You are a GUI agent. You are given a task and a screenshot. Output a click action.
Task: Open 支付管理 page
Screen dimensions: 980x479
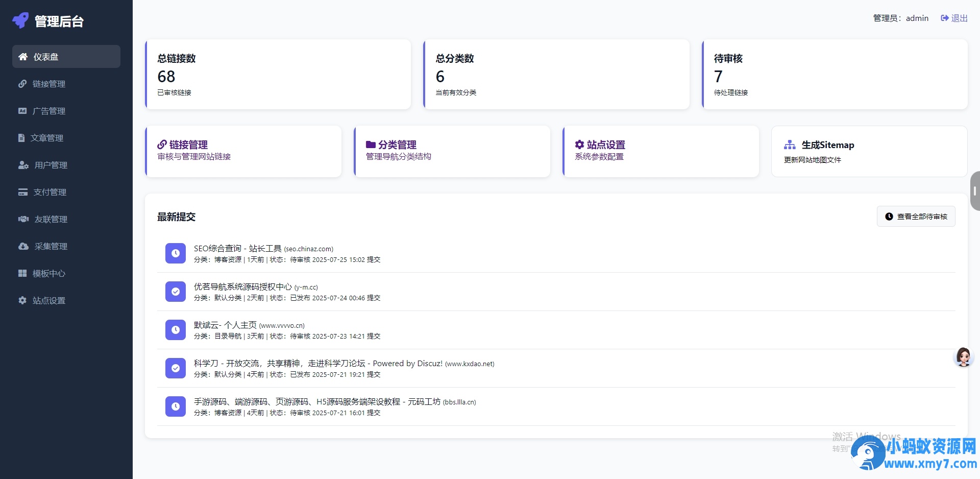pos(66,192)
